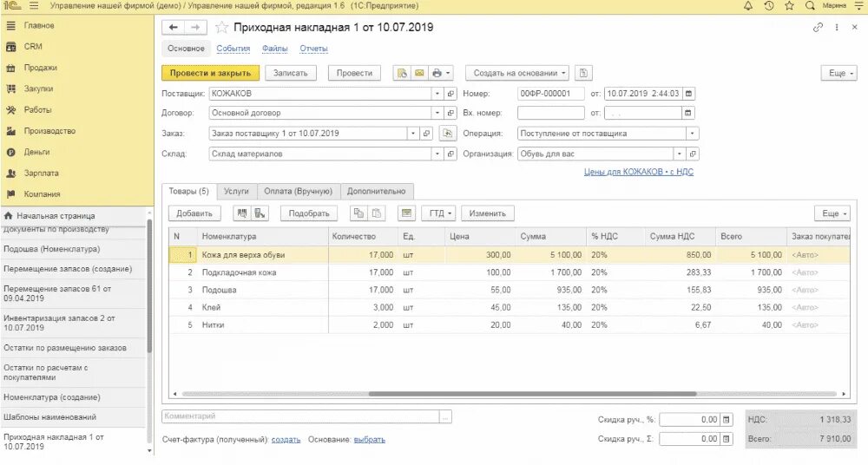Click выбрать link for Основание

pyautogui.click(x=369, y=440)
